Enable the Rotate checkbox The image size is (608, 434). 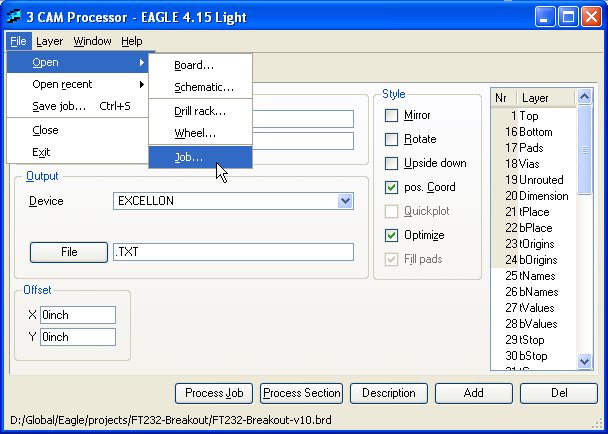[x=391, y=139]
